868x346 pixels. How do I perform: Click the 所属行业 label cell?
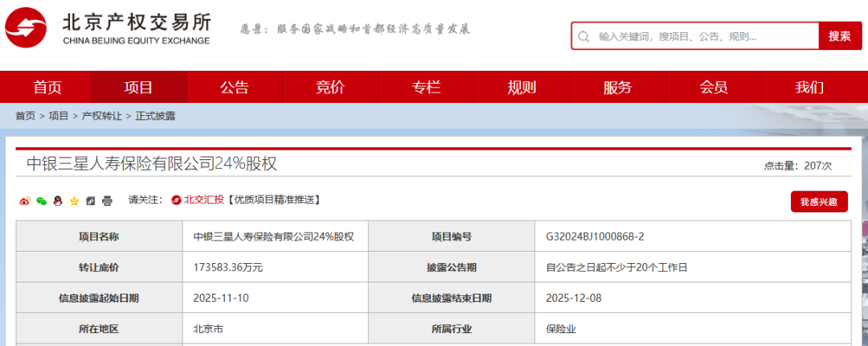pyautogui.click(x=452, y=329)
